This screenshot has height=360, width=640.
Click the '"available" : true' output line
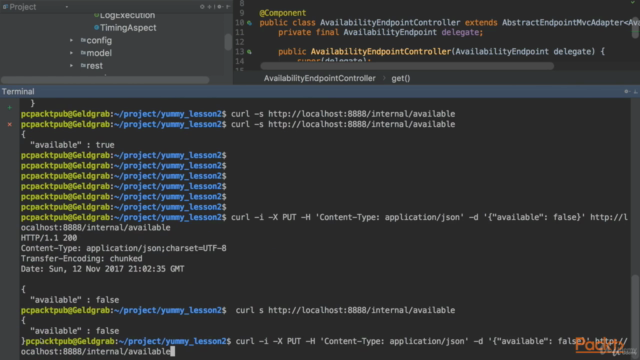72,145
